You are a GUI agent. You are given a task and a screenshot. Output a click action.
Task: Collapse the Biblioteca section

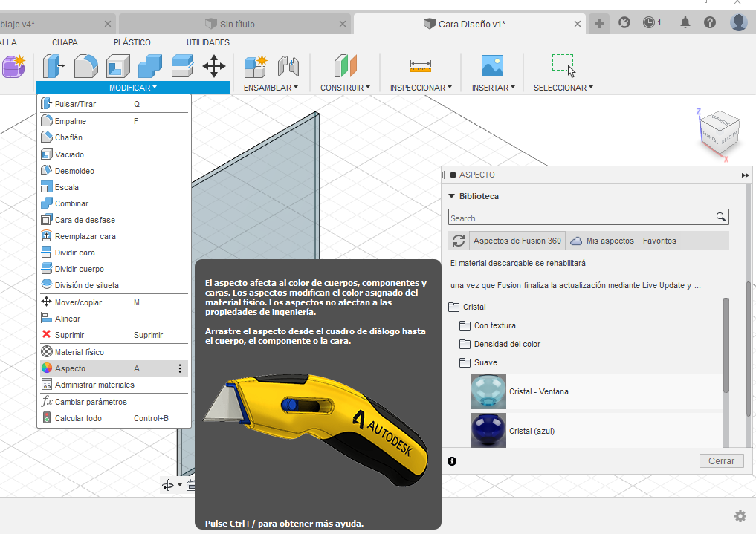tap(452, 196)
